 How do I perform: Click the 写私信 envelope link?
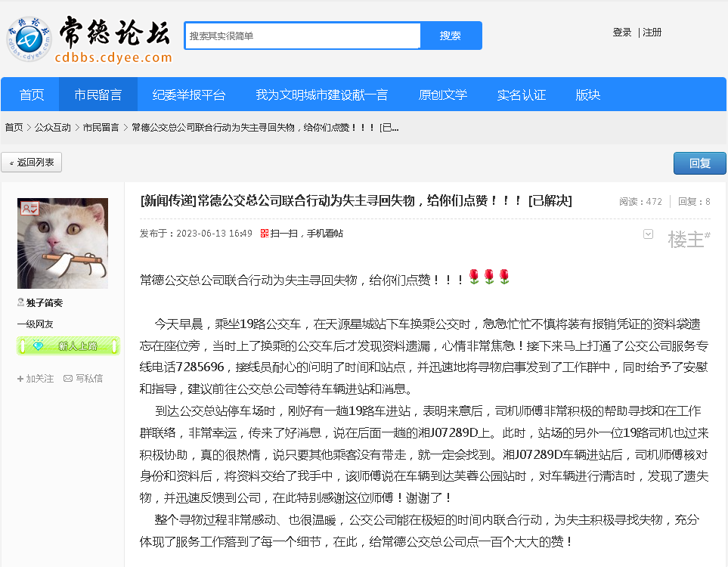pos(83,378)
